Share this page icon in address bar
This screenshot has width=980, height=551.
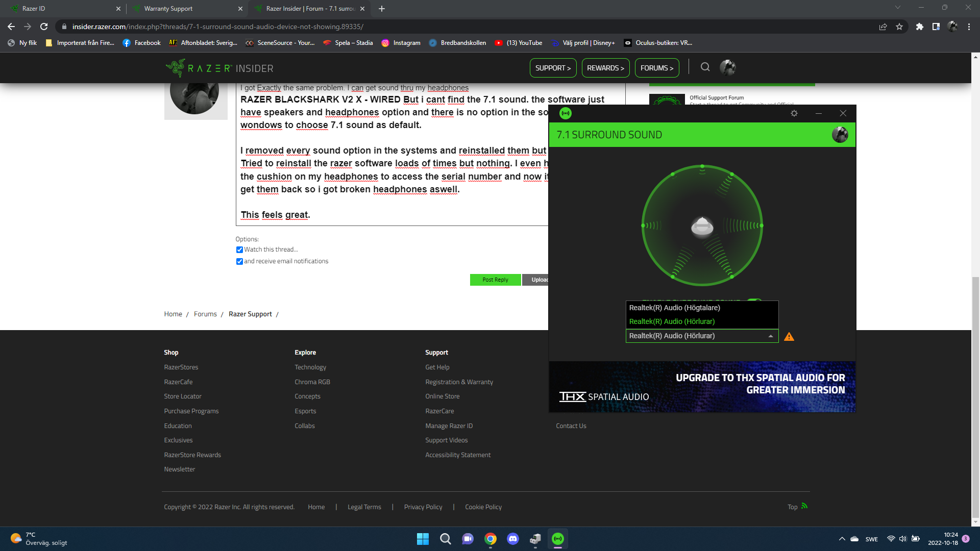883,27
